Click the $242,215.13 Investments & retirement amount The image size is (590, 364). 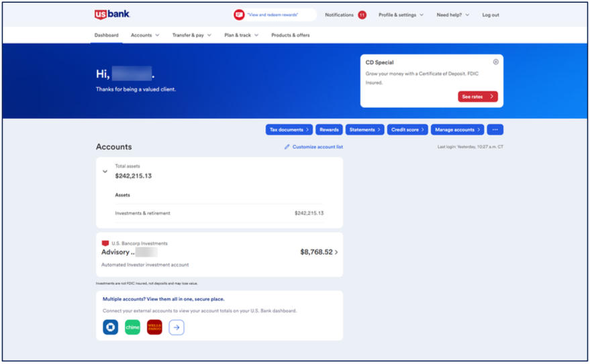[x=309, y=213]
